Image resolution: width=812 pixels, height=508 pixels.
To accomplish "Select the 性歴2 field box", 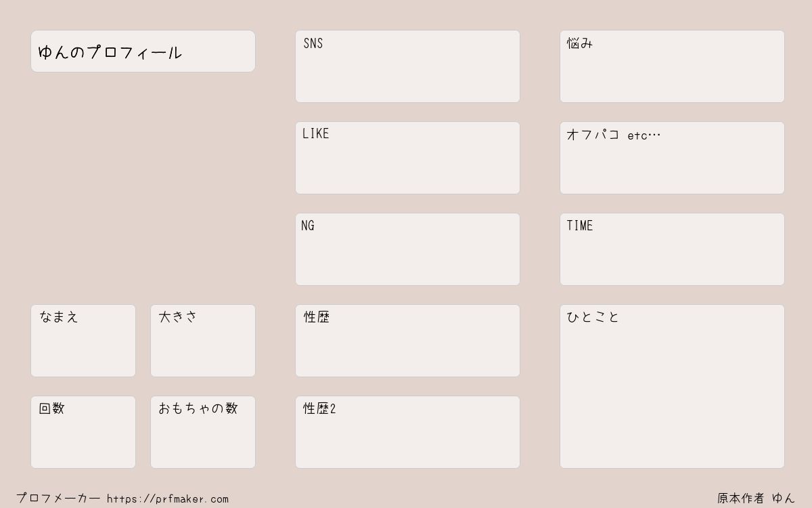I will [x=407, y=432].
